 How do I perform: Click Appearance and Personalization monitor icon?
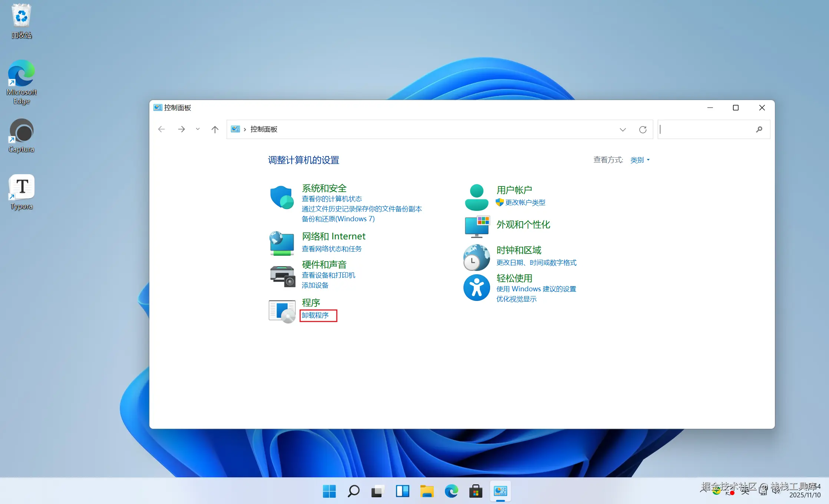point(477,226)
